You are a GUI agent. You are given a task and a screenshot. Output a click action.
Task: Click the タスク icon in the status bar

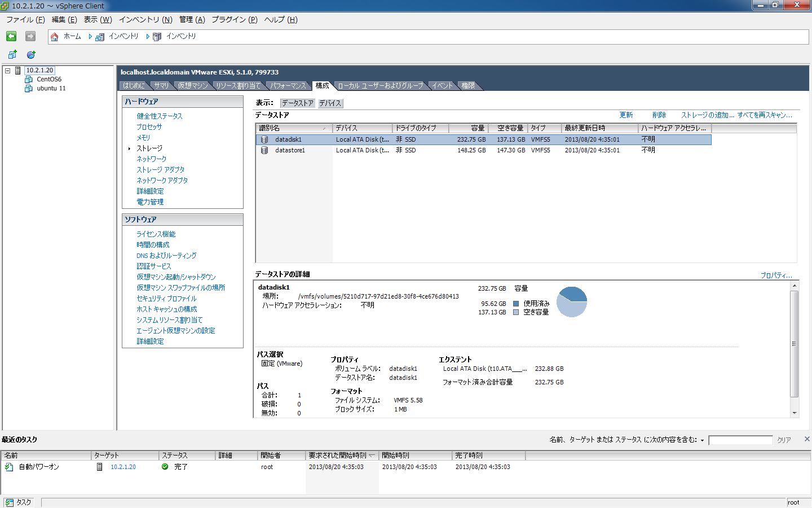9,502
